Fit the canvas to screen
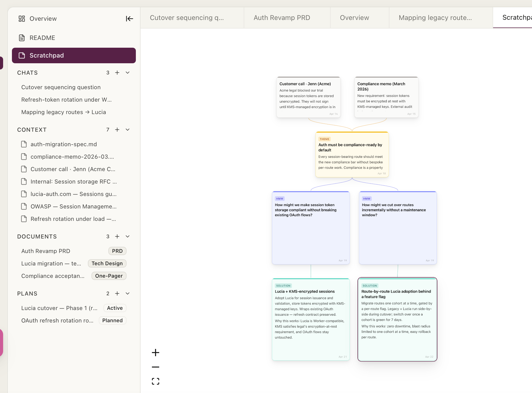 coord(155,381)
